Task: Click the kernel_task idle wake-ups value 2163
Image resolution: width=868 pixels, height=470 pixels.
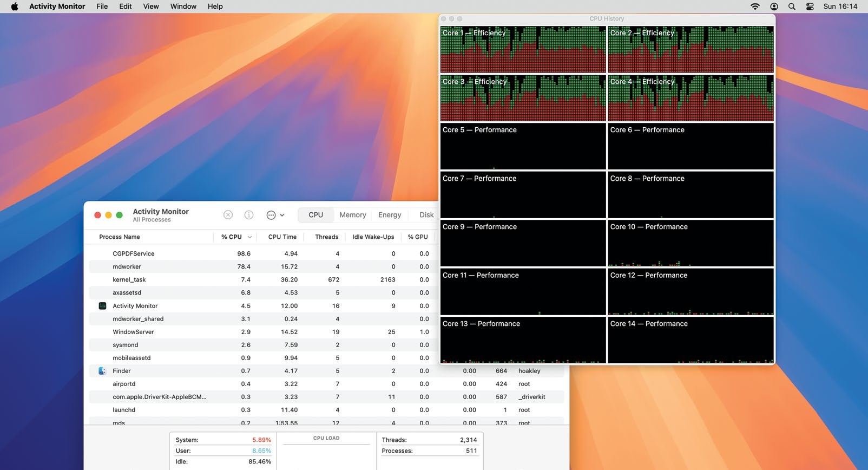Action: point(387,280)
